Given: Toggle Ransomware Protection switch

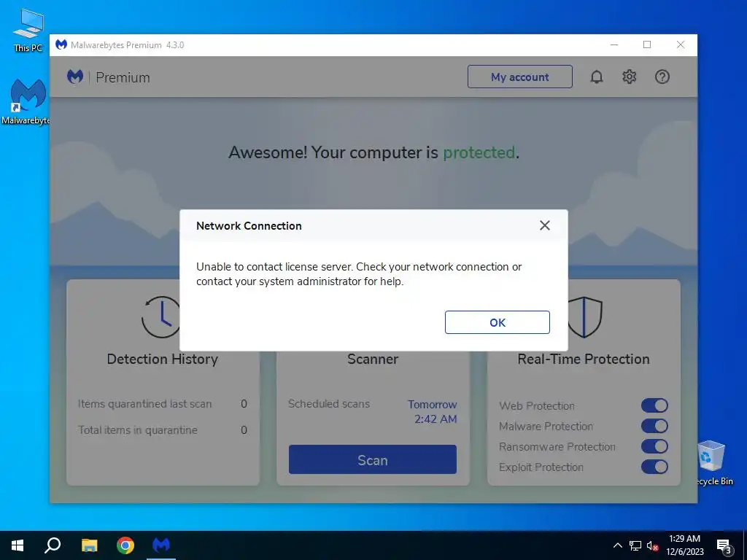Looking at the screenshot, I should click(x=654, y=447).
